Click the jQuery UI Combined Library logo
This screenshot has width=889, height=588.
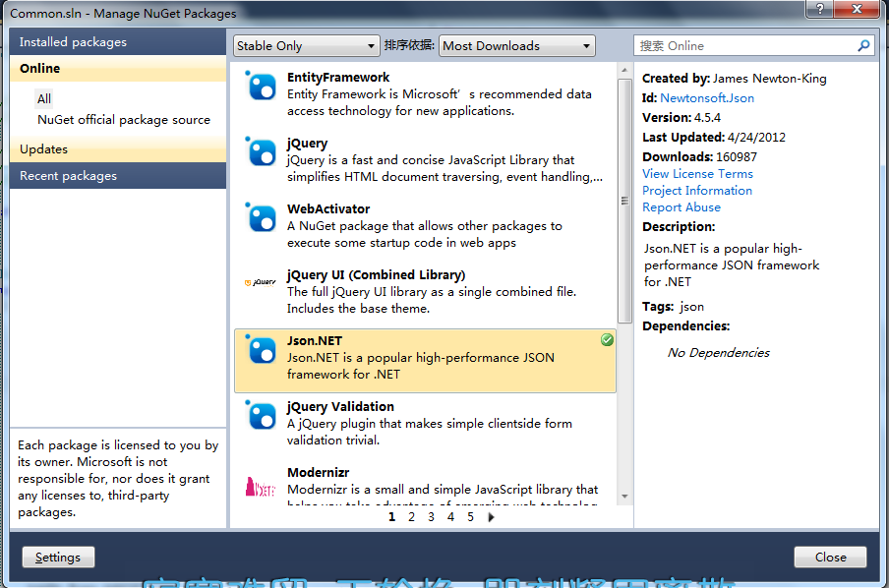261,282
